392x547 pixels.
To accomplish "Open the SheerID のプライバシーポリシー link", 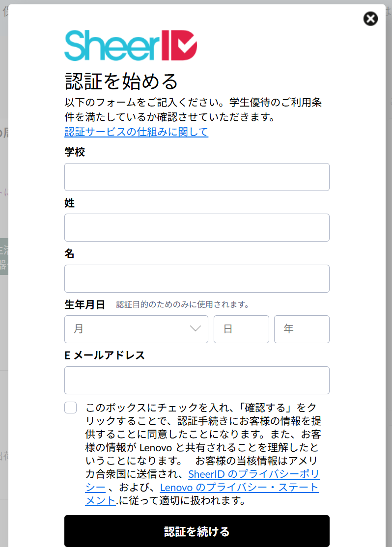I will 254,474.
